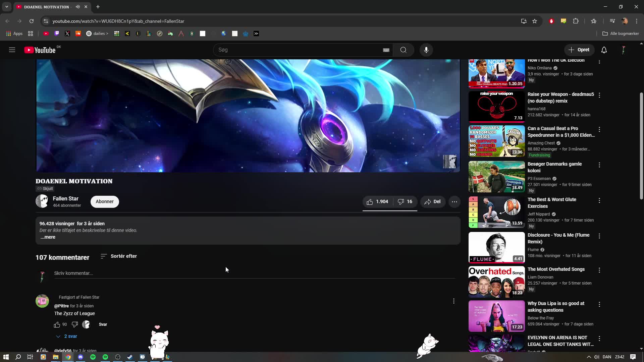644x362 pixels.
Task: Focus the Søg search input field
Action: (299, 50)
